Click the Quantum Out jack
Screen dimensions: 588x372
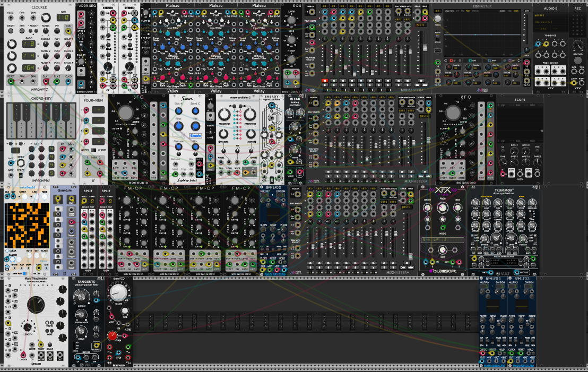point(71,199)
